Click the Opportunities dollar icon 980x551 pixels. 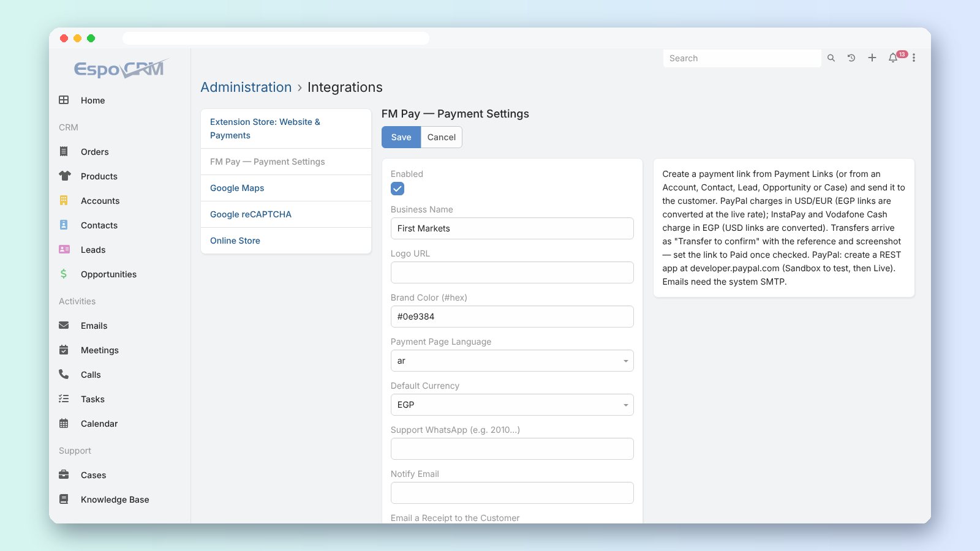pos(64,274)
